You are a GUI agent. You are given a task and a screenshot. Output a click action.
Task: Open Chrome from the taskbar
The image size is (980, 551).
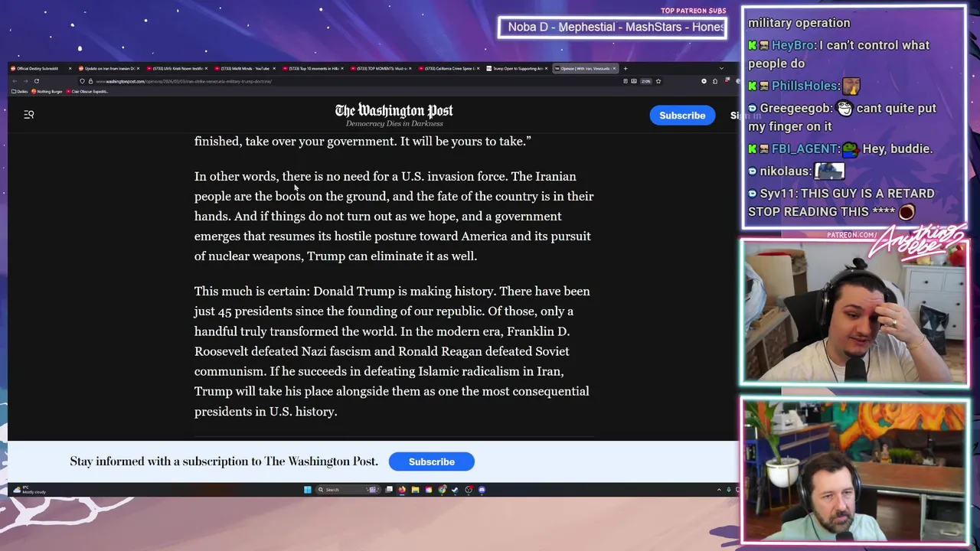click(x=442, y=490)
